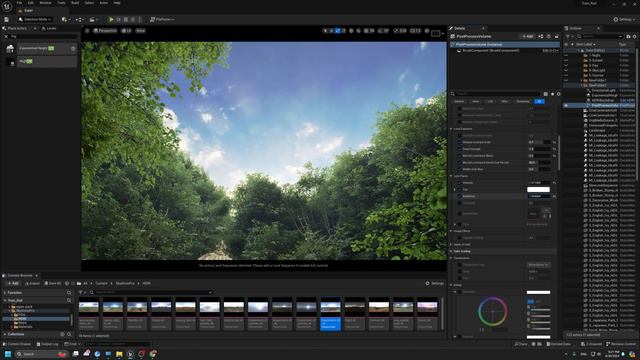The height and width of the screenshot is (360, 640).
Task: Click Save All in the Content Browser
Action: tap(53, 283)
